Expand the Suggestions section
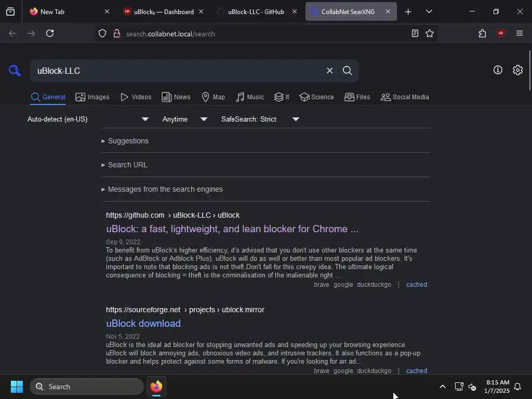This screenshot has height=399, width=532. (x=125, y=141)
